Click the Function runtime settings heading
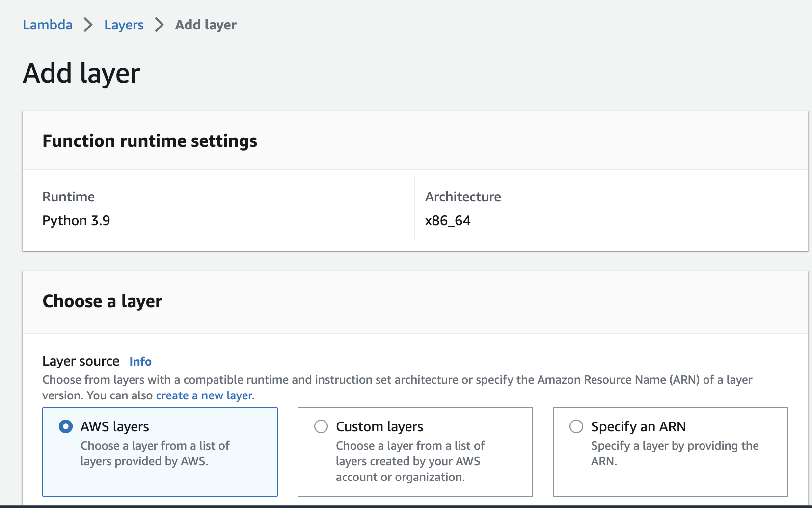The height and width of the screenshot is (508, 812). [150, 141]
